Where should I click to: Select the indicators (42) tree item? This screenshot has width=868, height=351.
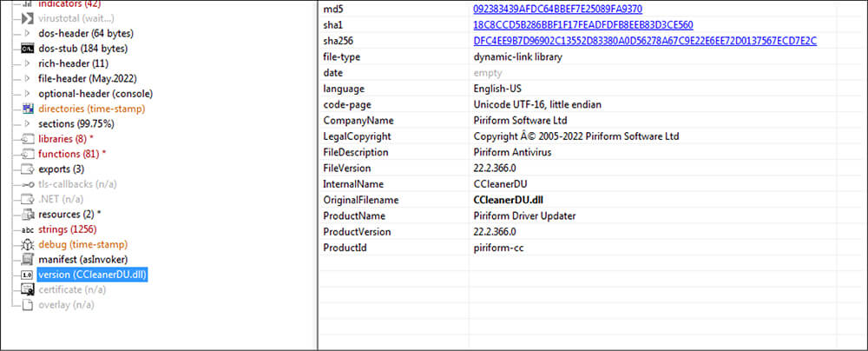pos(69,4)
